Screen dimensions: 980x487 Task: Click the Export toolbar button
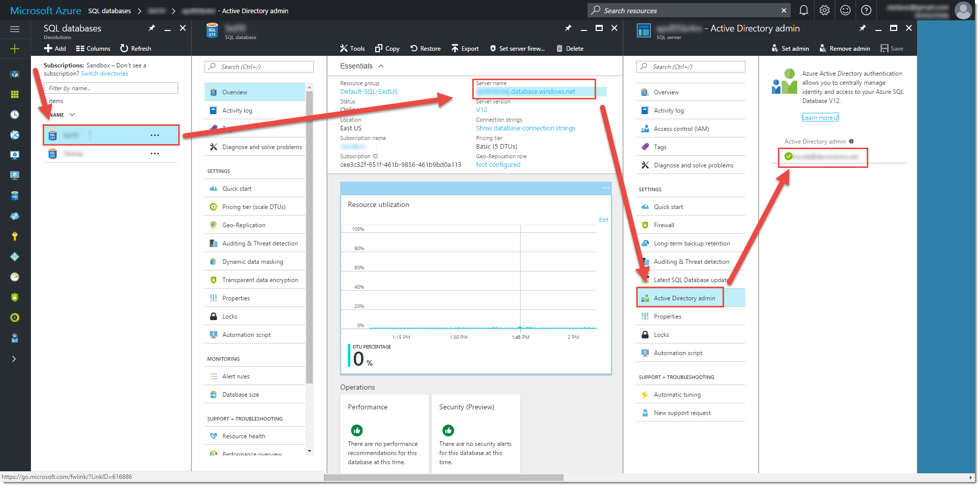pos(465,49)
